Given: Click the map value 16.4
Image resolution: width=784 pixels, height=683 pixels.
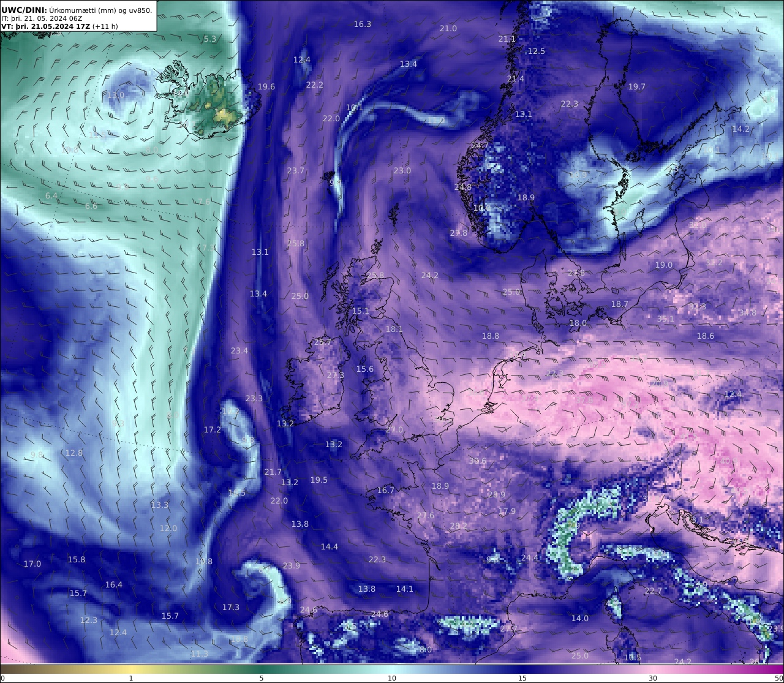Looking at the screenshot, I should (114, 585).
